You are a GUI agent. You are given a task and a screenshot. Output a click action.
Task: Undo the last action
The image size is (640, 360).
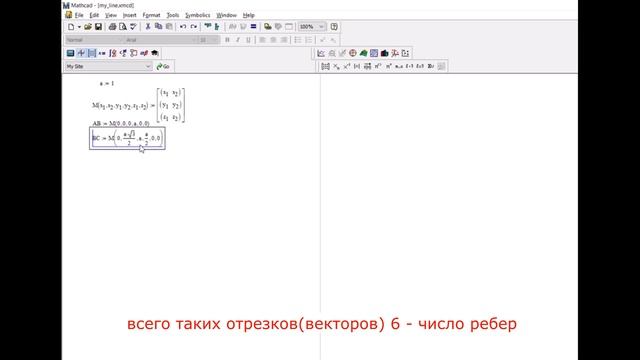pos(183,27)
